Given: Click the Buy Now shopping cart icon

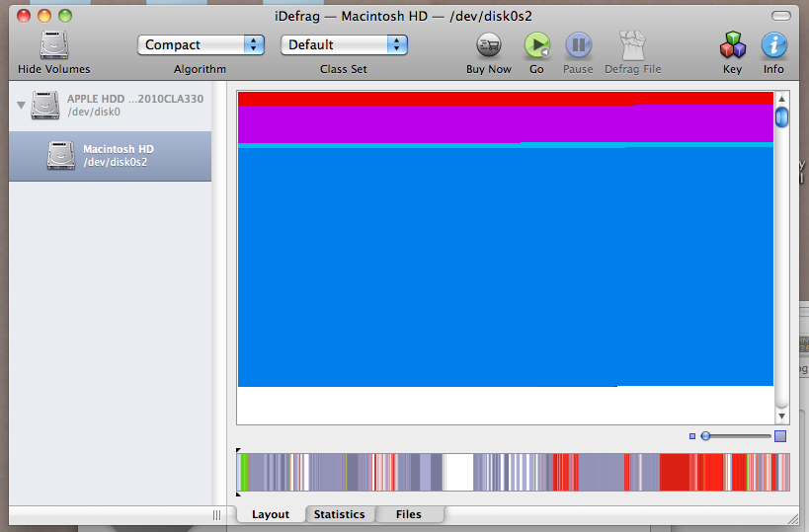Looking at the screenshot, I should [x=489, y=45].
